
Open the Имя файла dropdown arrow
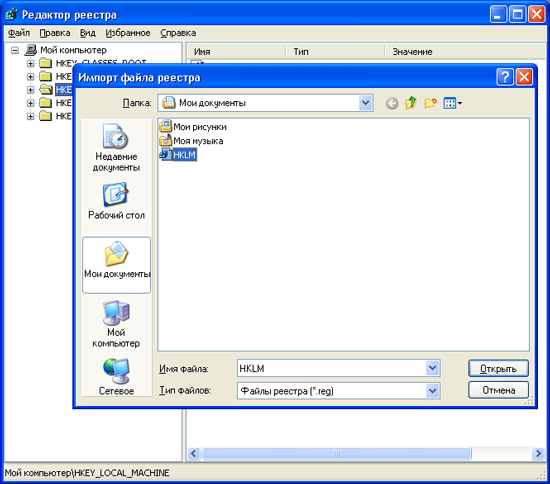(x=432, y=368)
